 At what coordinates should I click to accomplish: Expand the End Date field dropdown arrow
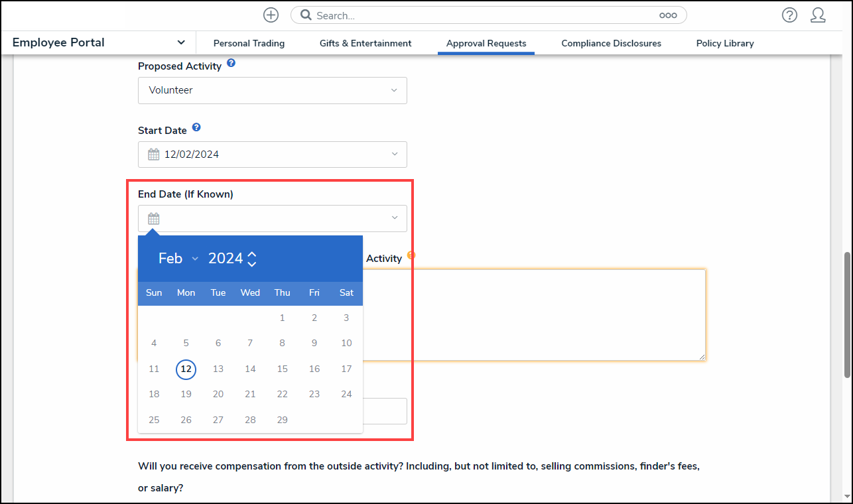[x=395, y=218]
